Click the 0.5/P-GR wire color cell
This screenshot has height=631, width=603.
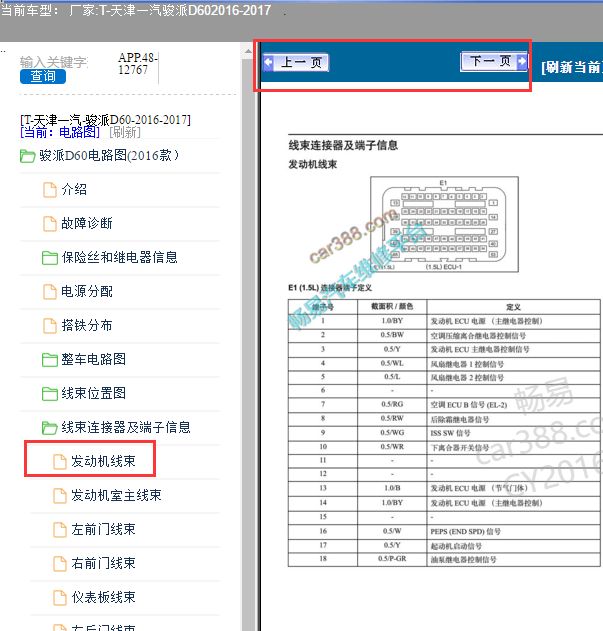[x=392, y=559]
